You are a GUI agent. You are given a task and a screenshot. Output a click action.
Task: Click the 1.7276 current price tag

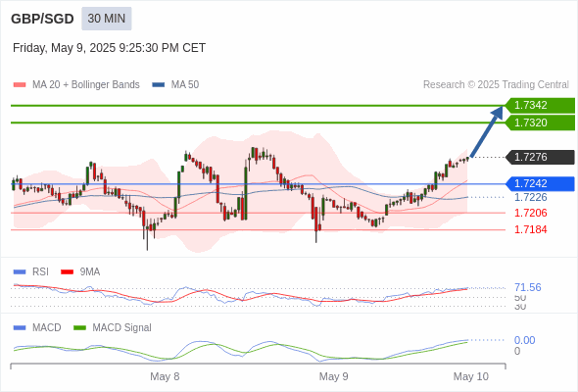pos(540,157)
